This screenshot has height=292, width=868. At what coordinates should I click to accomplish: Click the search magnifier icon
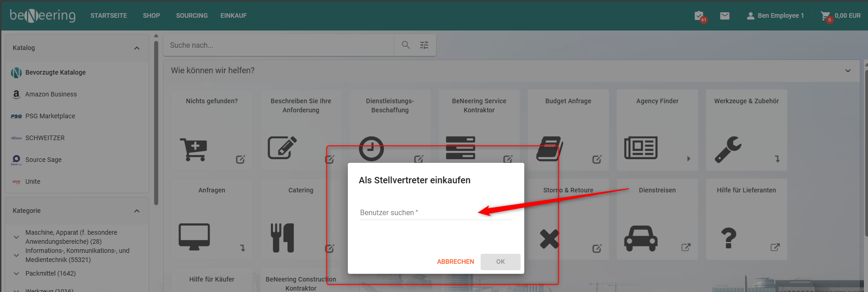(406, 45)
